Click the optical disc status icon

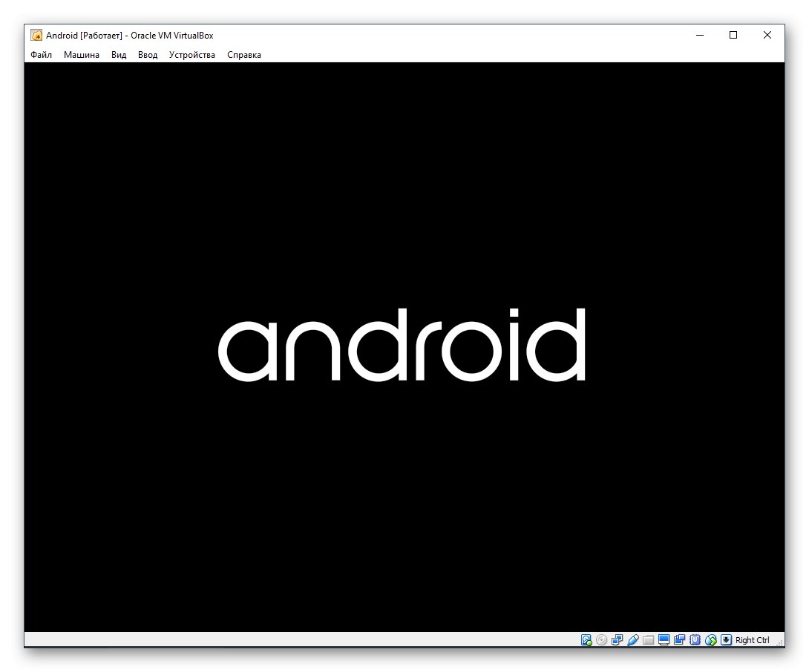click(x=602, y=640)
